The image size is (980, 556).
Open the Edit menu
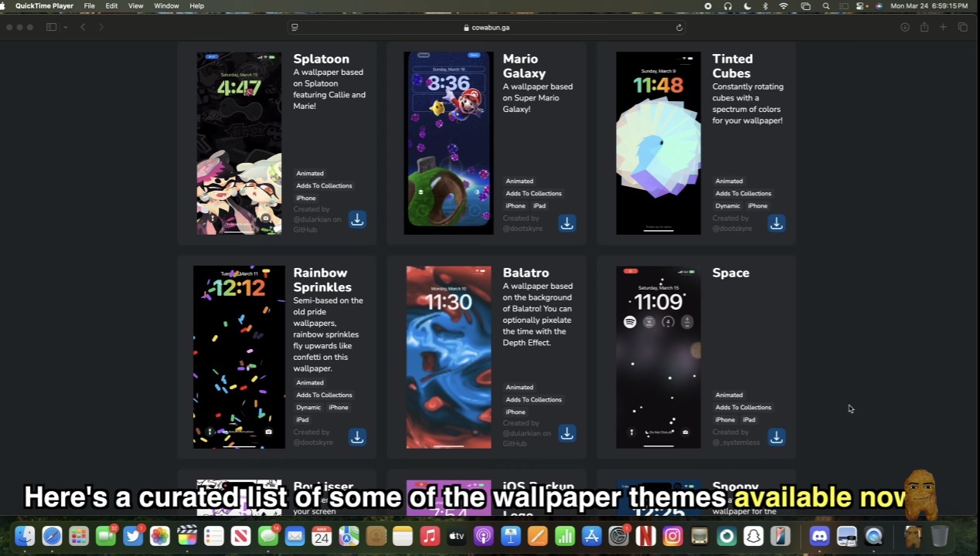[x=112, y=5]
